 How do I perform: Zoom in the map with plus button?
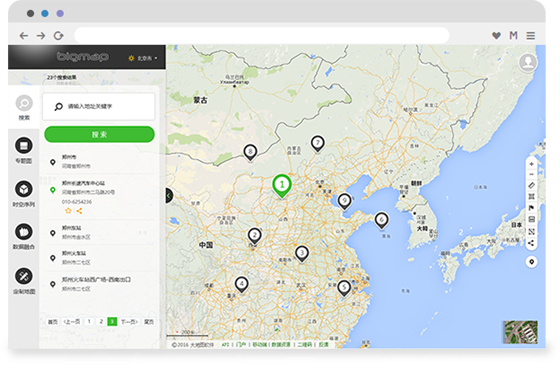click(531, 164)
